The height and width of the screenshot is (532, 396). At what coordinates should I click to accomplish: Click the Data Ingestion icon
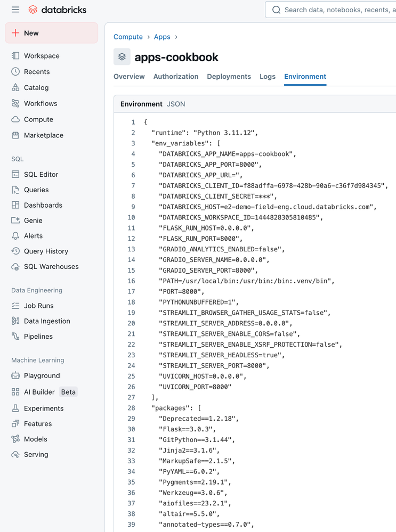[15, 321]
